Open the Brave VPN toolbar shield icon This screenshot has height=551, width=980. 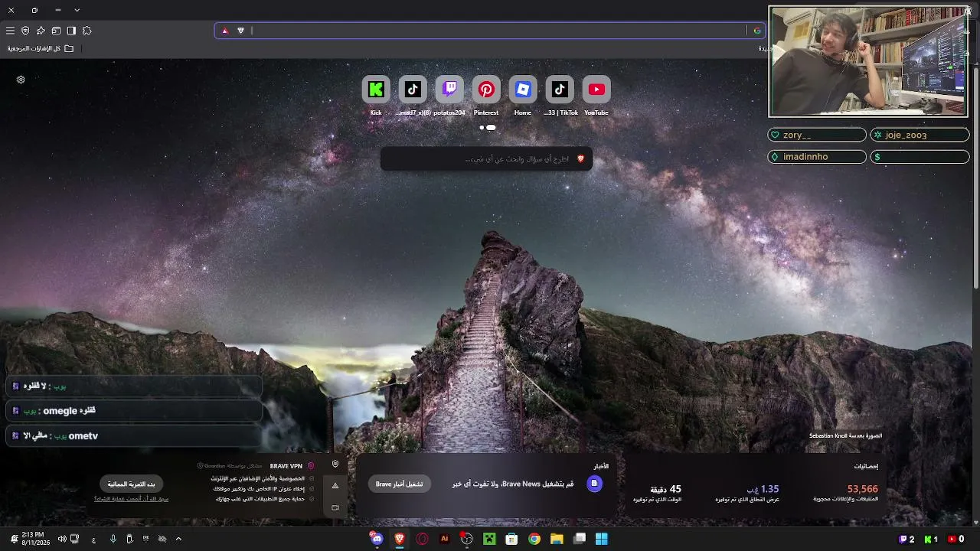pos(25,31)
